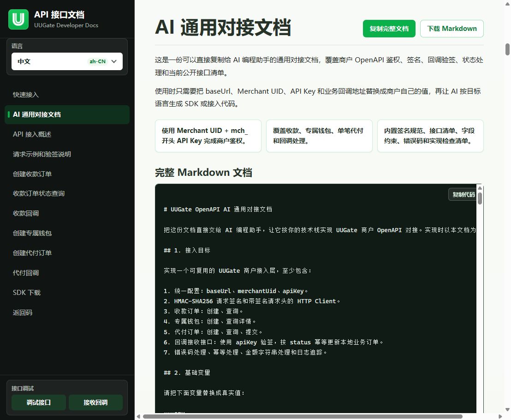Image resolution: width=511 pixels, height=420 pixels.
Task: Click the API 接口文档 title text
Action: pos(59,15)
